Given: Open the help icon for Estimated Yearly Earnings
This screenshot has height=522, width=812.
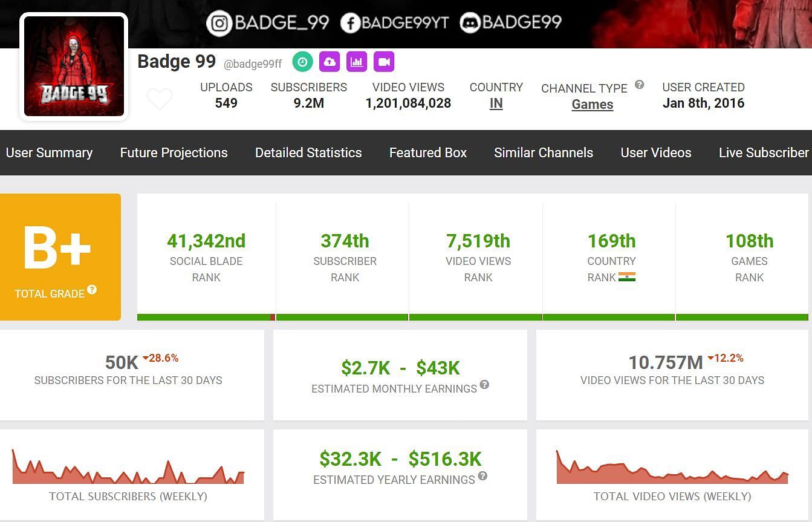Looking at the screenshot, I should (482, 476).
